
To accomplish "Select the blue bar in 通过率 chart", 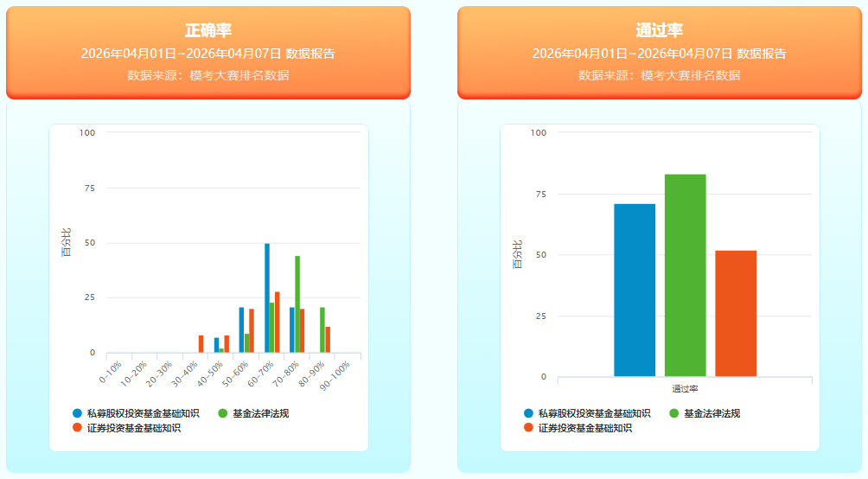I will (x=635, y=290).
